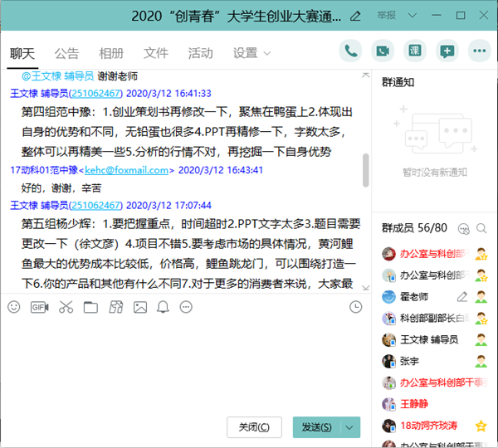Open the dropdown arrow beside 发送 button
Viewport: 498px width, 448px height.
pos(351,427)
